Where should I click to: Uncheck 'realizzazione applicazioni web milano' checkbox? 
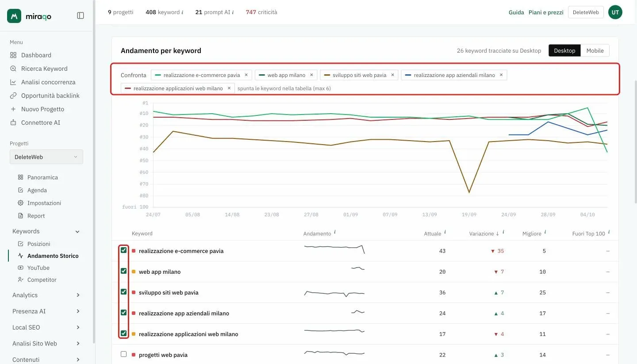tap(124, 333)
